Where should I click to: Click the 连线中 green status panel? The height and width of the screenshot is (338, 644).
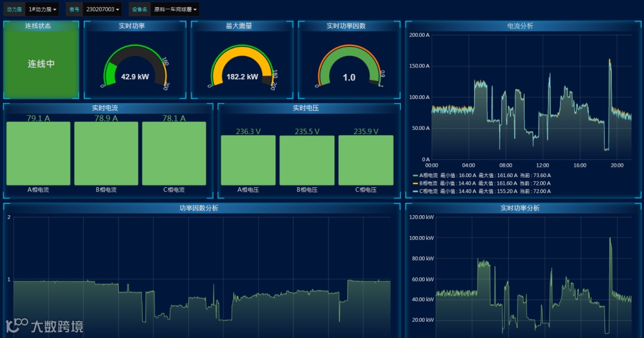click(41, 64)
